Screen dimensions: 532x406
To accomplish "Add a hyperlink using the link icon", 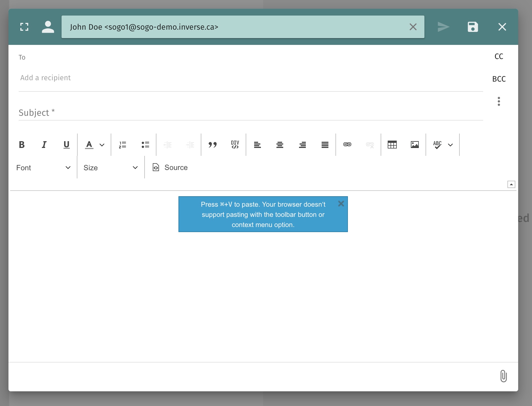I will [x=347, y=145].
